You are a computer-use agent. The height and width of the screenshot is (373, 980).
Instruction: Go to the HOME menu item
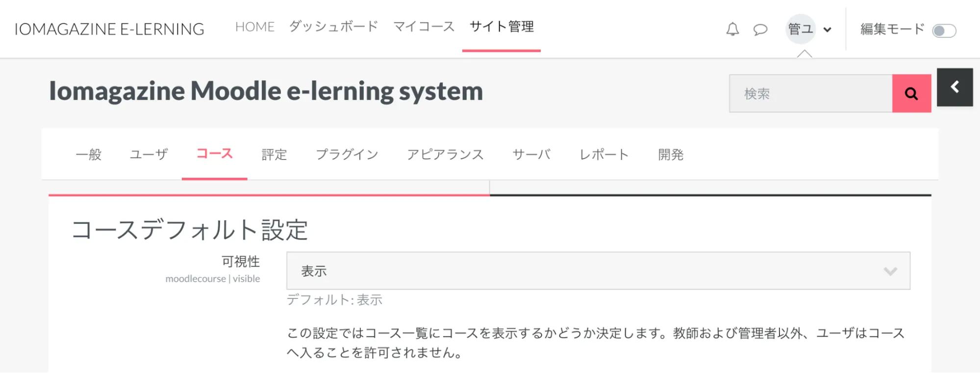point(255,27)
